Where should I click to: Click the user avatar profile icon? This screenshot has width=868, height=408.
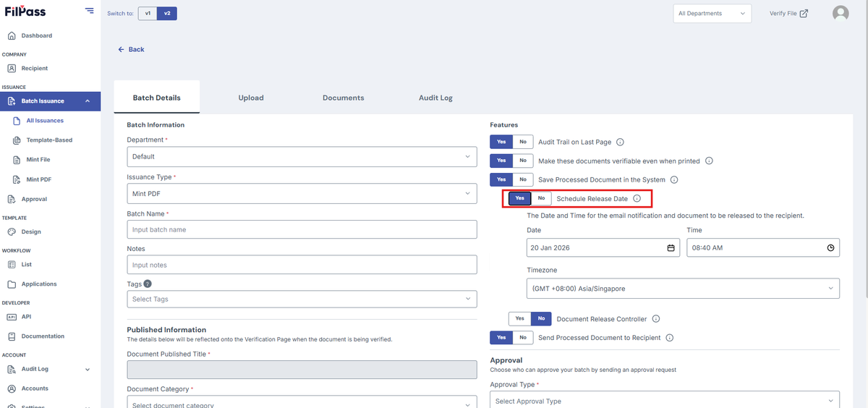(x=841, y=13)
